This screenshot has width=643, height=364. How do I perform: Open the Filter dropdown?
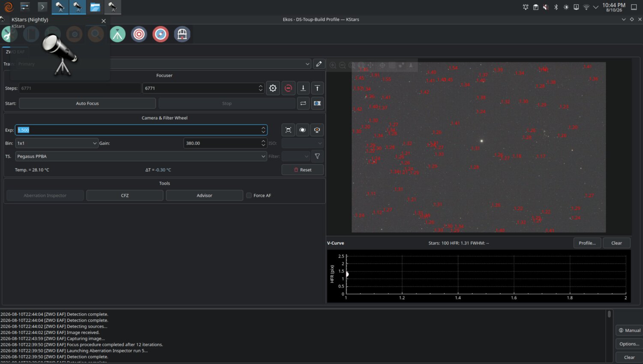click(296, 156)
